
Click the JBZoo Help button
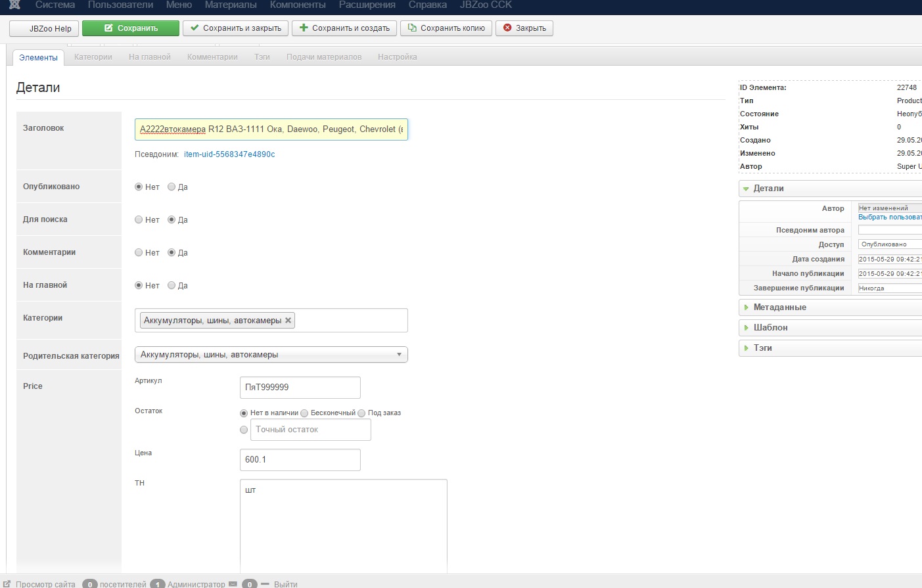(x=44, y=29)
